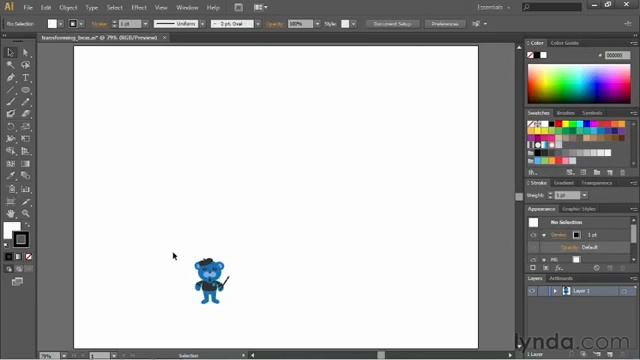The height and width of the screenshot is (360, 640).
Task: Click the Layer 1 target circle
Action: [624, 291]
